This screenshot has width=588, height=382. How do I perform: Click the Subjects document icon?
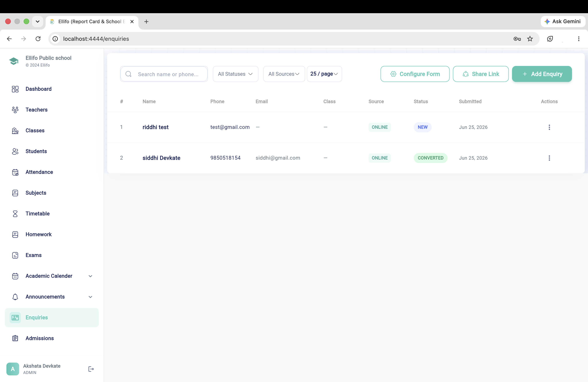(15, 193)
